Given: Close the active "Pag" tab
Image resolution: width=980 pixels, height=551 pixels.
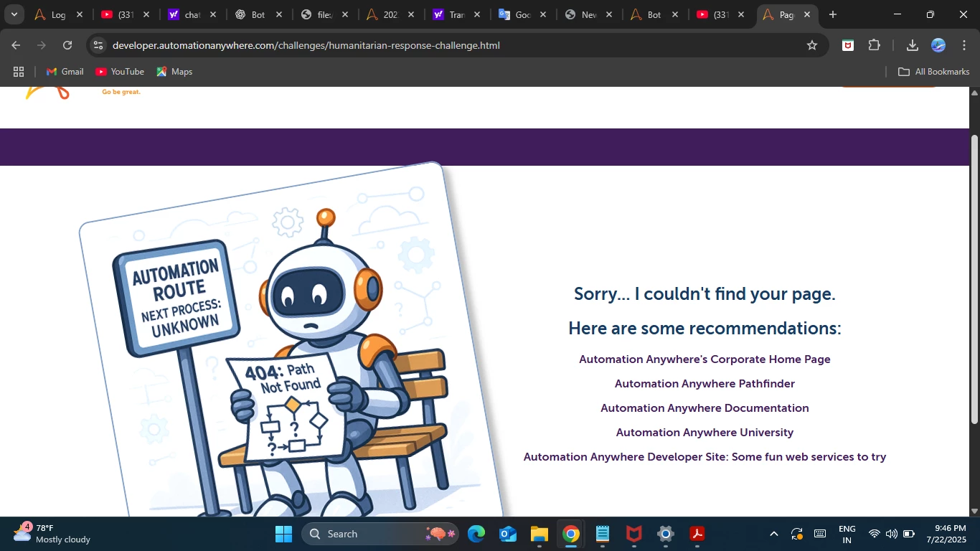Looking at the screenshot, I should point(807,14).
